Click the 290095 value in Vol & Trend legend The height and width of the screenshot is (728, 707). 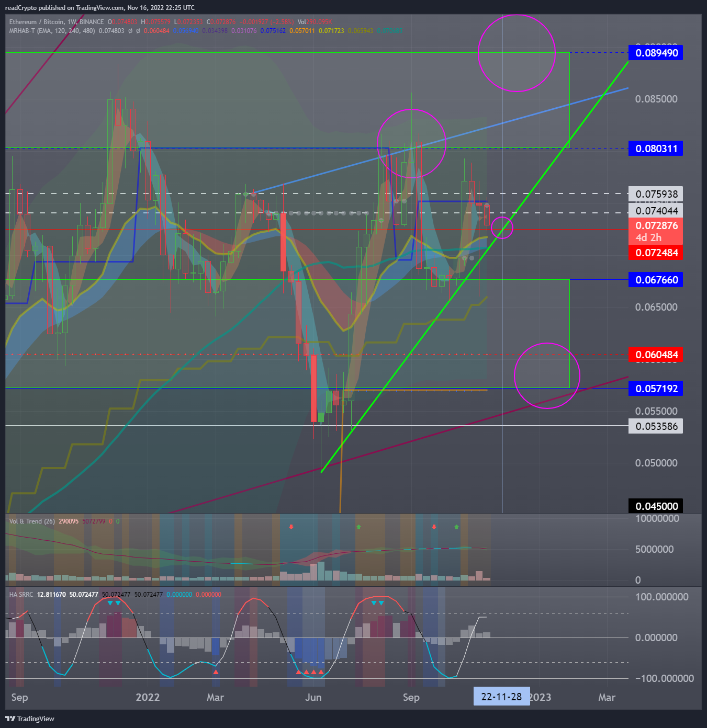point(69,521)
